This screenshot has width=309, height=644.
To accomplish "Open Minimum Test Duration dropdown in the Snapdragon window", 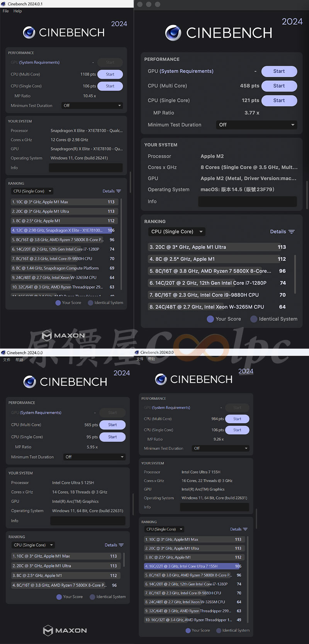I will (x=92, y=105).
